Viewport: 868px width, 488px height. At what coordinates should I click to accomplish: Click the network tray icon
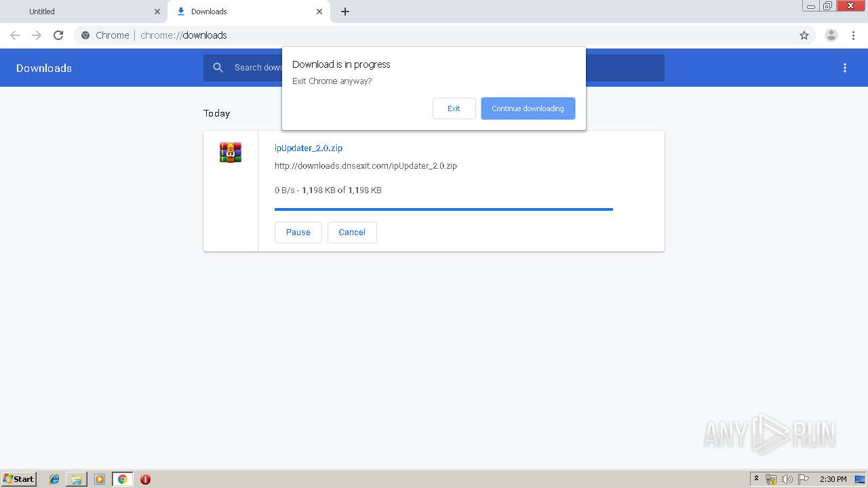(771, 479)
